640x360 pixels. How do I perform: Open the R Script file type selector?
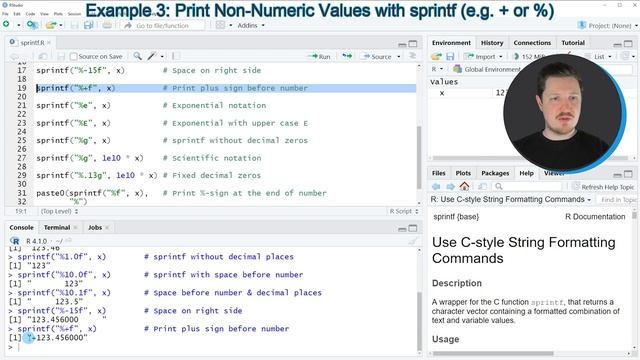click(x=403, y=211)
